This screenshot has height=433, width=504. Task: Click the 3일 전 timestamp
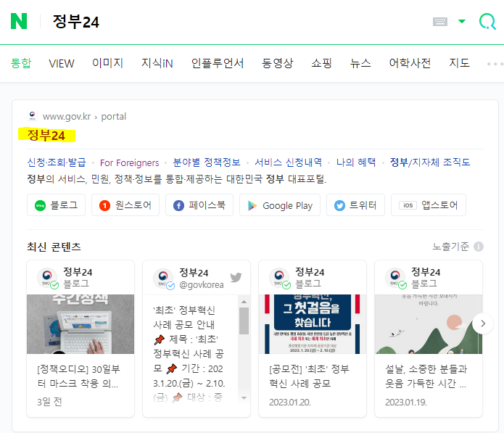pyautogui.click(x=49, y=402)
